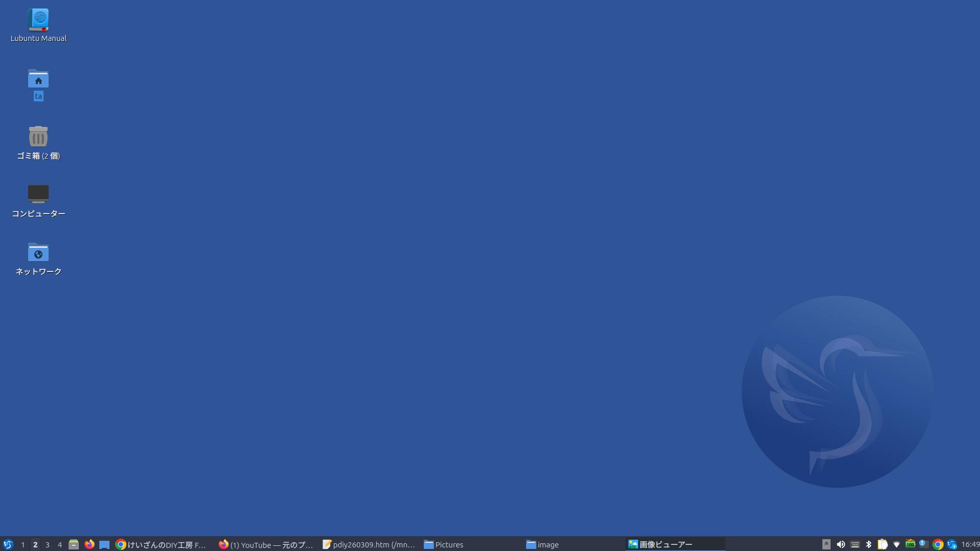Open Chrome from the system tray
This screenshot has height=551, width=980.
click(938, 544)
